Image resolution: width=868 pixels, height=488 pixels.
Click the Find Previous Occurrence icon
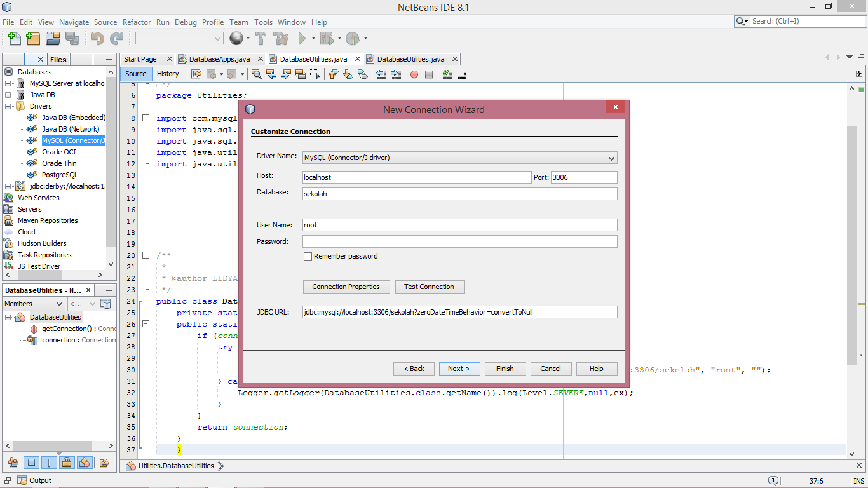pyautogui.click(x=271, y=74)
